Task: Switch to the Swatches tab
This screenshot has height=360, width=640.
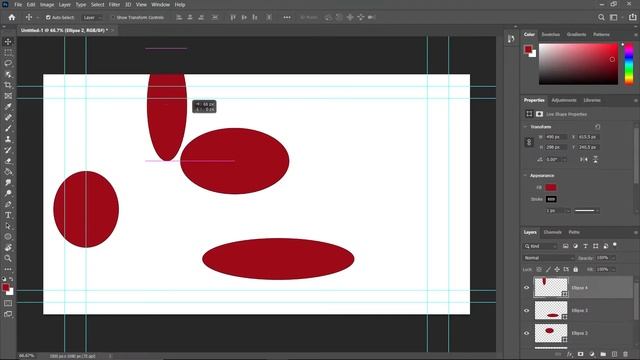Action: (x=551, y=34)
